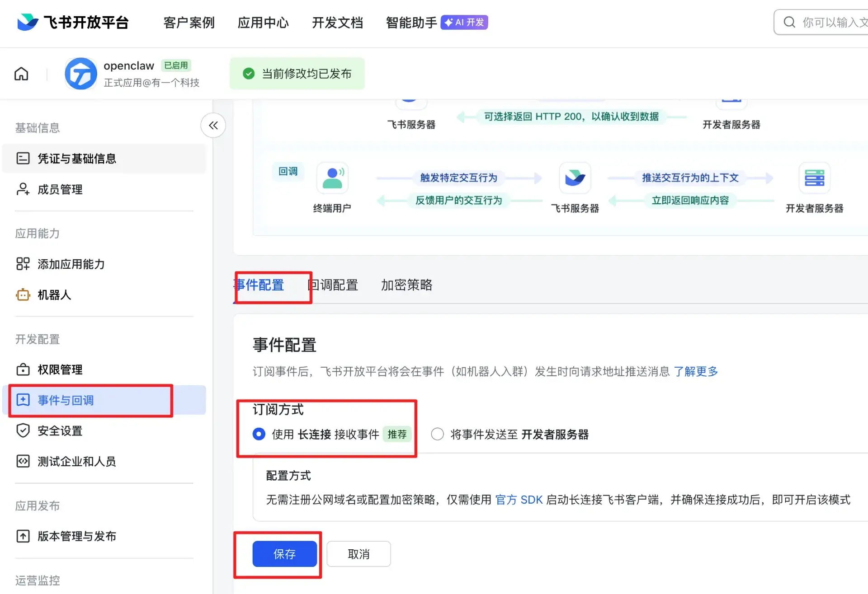Screen dimensions: 868x594
Task: Click the home icon
Action: pyautogui.click(x=21, y=74)
